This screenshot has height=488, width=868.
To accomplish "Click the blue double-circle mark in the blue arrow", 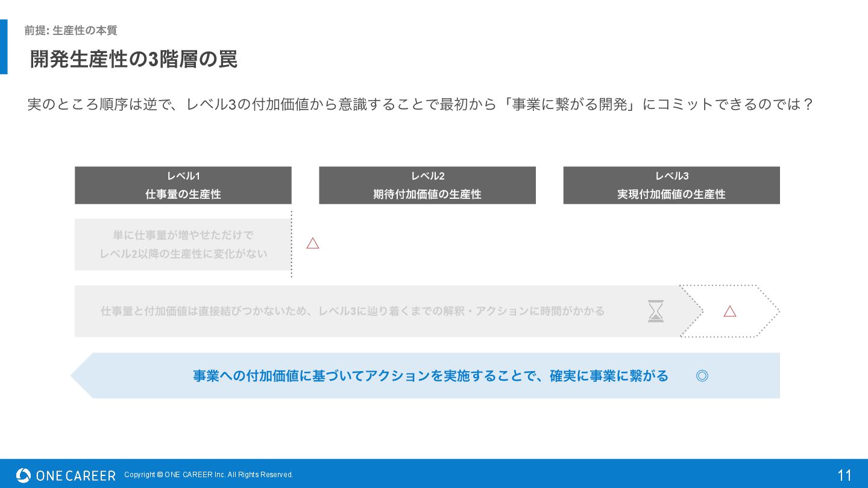I will click(x=702, y=376).
